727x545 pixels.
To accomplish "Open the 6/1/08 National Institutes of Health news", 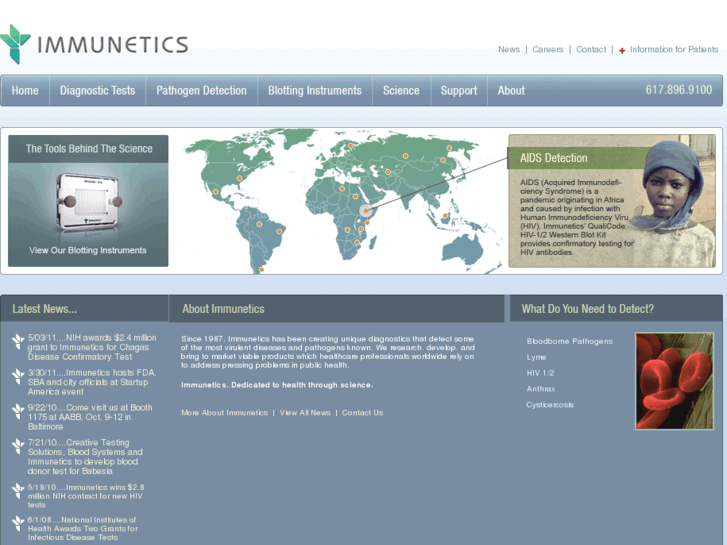I will click(83, 528).
